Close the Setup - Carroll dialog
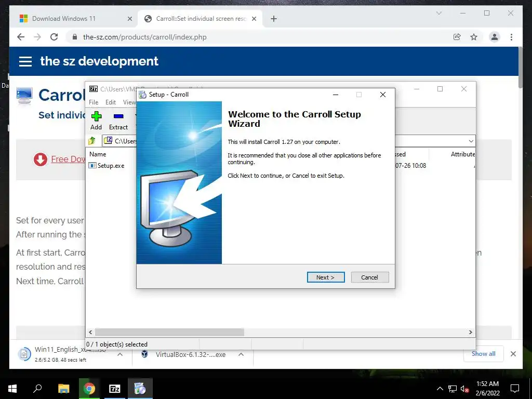The width and height of the screenshot is (532, 399). coord(383,95)
